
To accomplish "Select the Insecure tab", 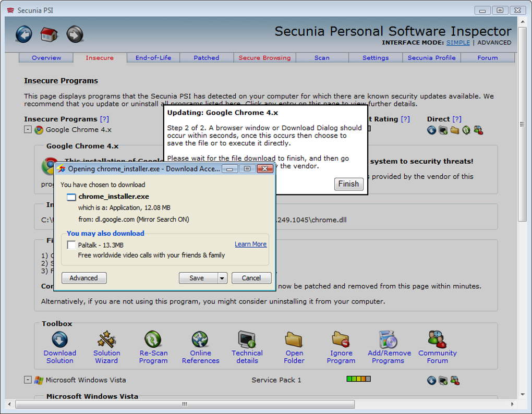I will pos(100,58).
